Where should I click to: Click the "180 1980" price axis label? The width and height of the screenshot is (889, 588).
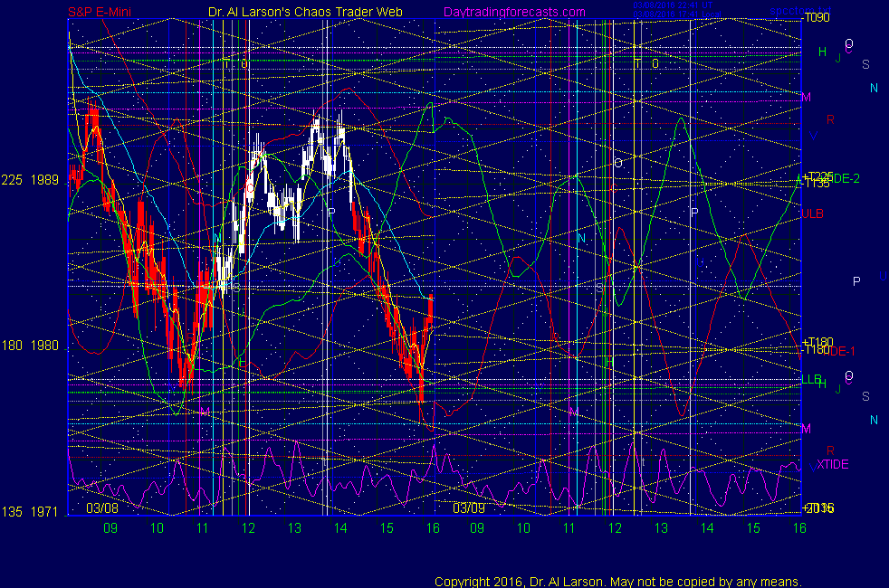[30, 346]
